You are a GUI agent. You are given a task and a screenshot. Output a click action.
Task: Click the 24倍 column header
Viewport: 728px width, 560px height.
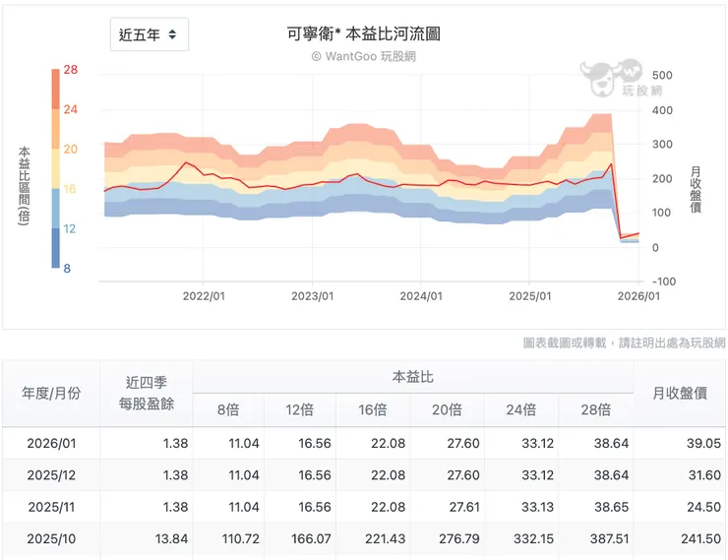pyautogui.click(x=521, y=409)
